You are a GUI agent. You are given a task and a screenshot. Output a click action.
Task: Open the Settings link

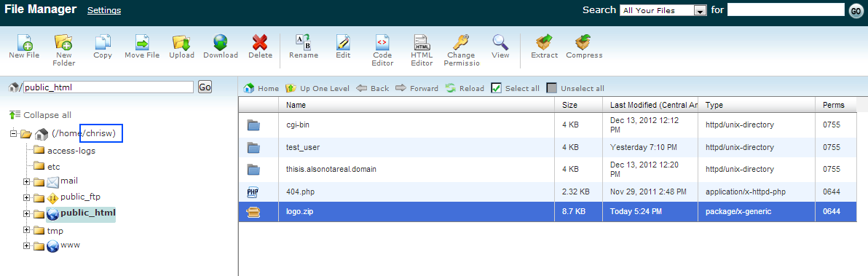pyautogui.click(x=104, y=10)
